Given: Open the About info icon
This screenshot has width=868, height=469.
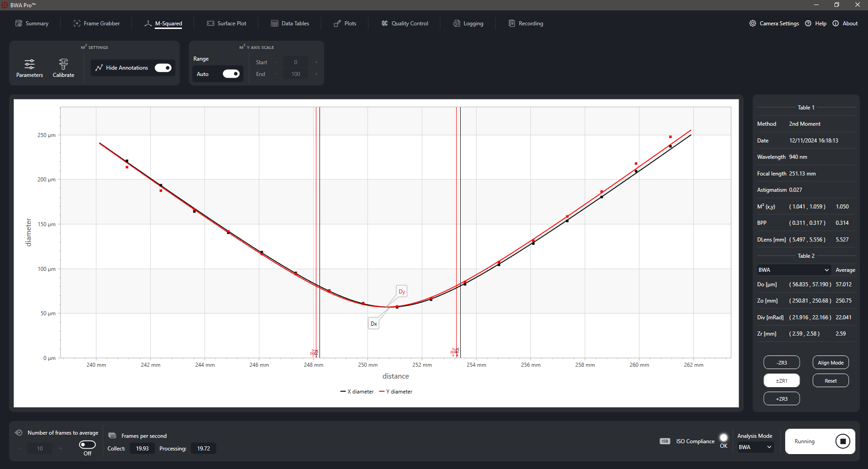Looking at the screenshot, I should coord(835,24).
